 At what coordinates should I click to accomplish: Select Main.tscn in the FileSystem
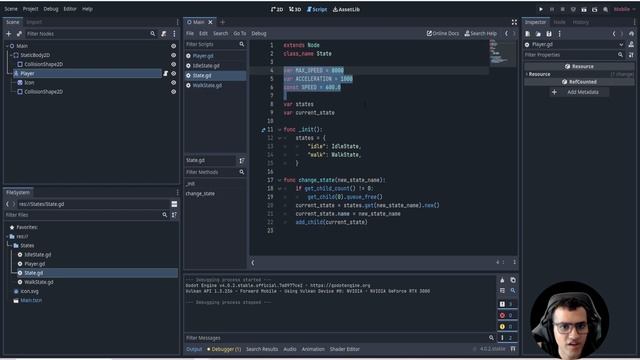tap(31, 300)
